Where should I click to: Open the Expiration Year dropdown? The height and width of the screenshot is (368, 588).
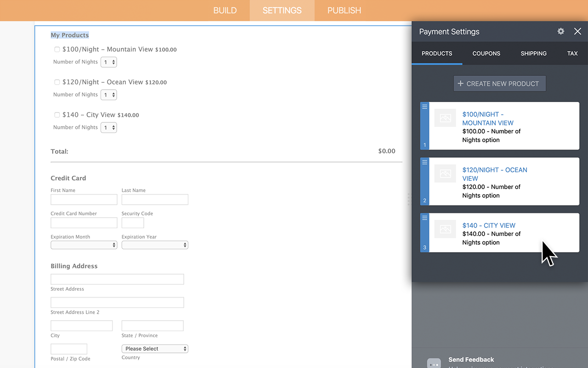coord(155,245)
